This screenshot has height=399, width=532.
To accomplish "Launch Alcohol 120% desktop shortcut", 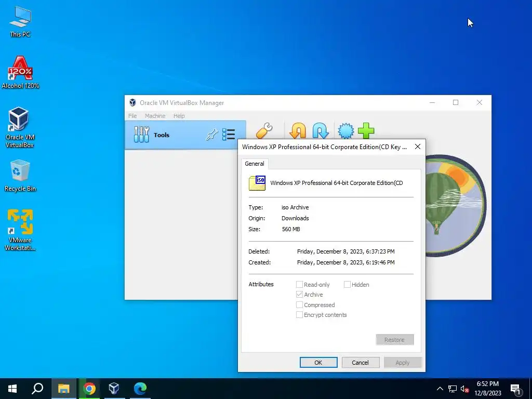I will (20, 72).
